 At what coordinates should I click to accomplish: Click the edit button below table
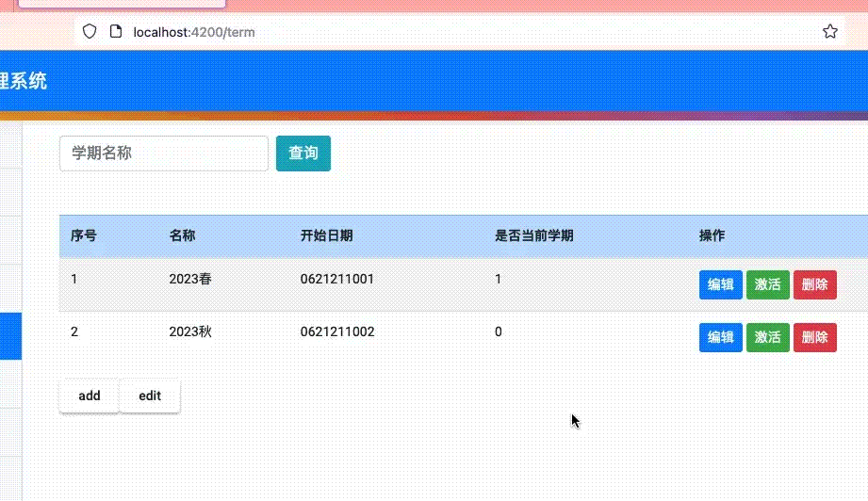click(150, 396)
